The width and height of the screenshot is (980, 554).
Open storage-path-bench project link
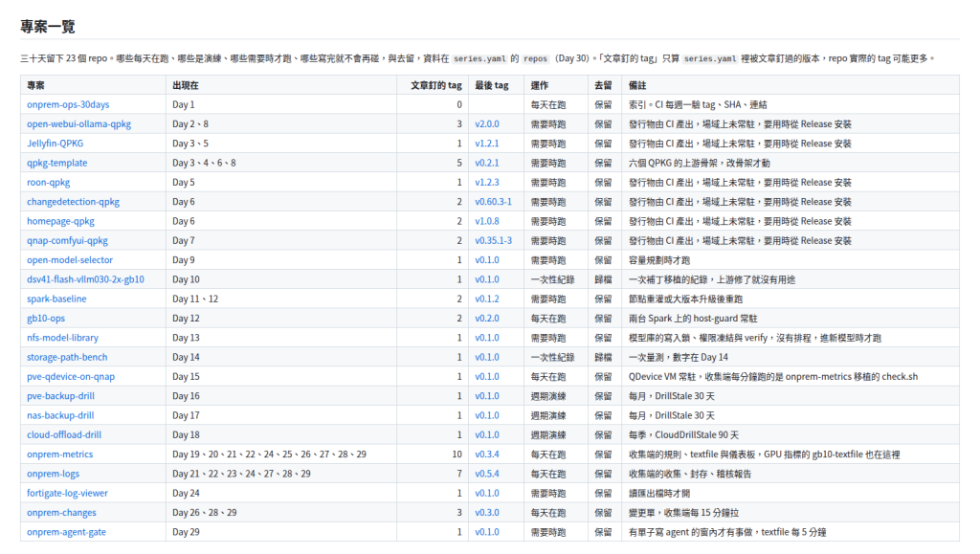click(67, 357)
